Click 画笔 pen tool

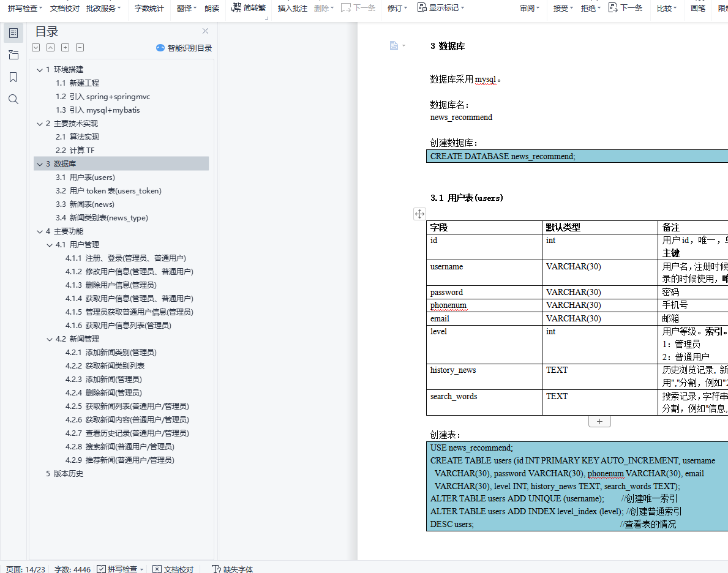pos(698,8)
